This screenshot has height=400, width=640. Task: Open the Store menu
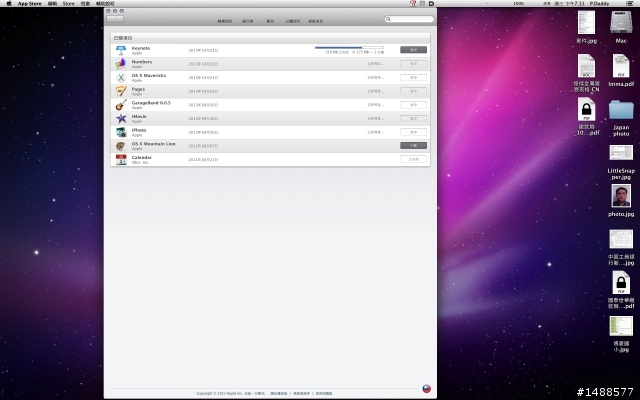[x=69, y=3]
